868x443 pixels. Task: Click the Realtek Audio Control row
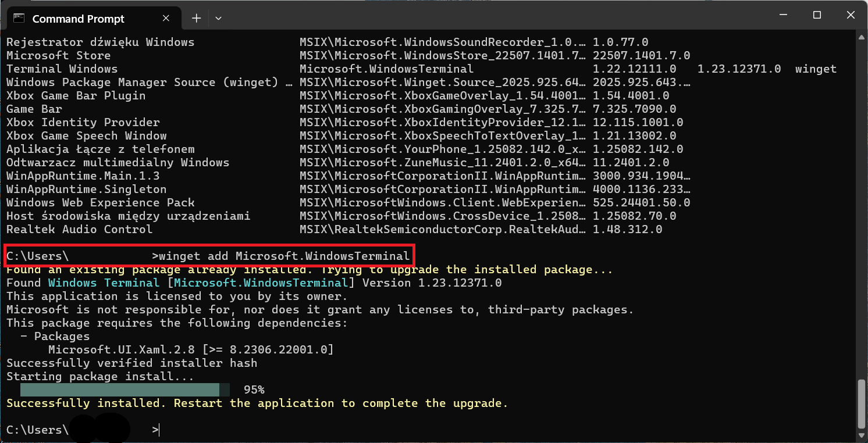(x=335, y=229)
